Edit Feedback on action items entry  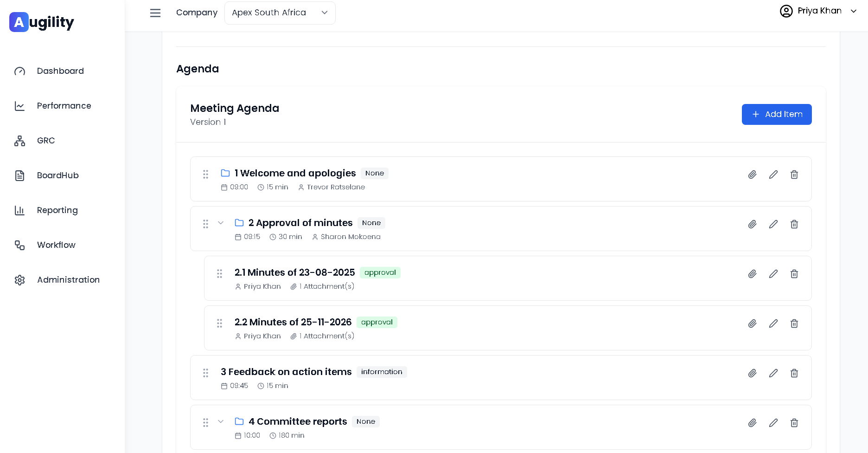coord(773,373)
